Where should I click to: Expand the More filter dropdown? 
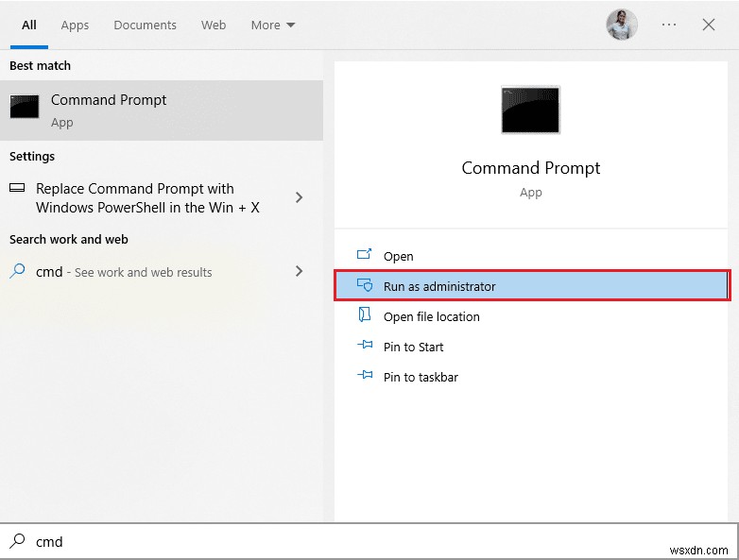(x=273, y=25)
